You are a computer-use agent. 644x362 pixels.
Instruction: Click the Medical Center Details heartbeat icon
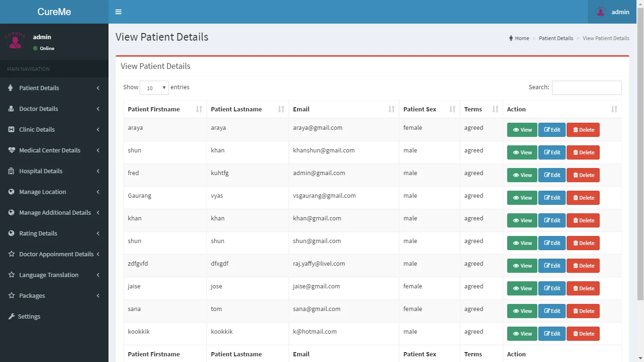coord(12,150)
